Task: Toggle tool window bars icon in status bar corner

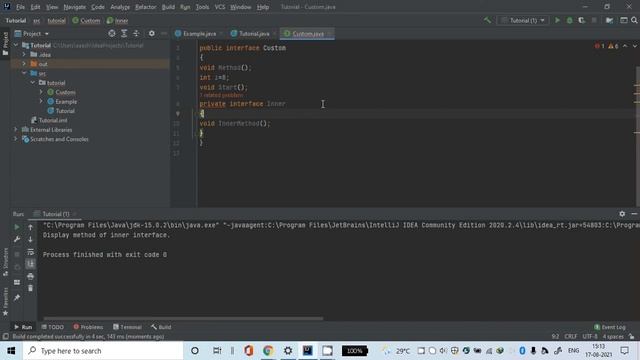Action: [5, 336]
